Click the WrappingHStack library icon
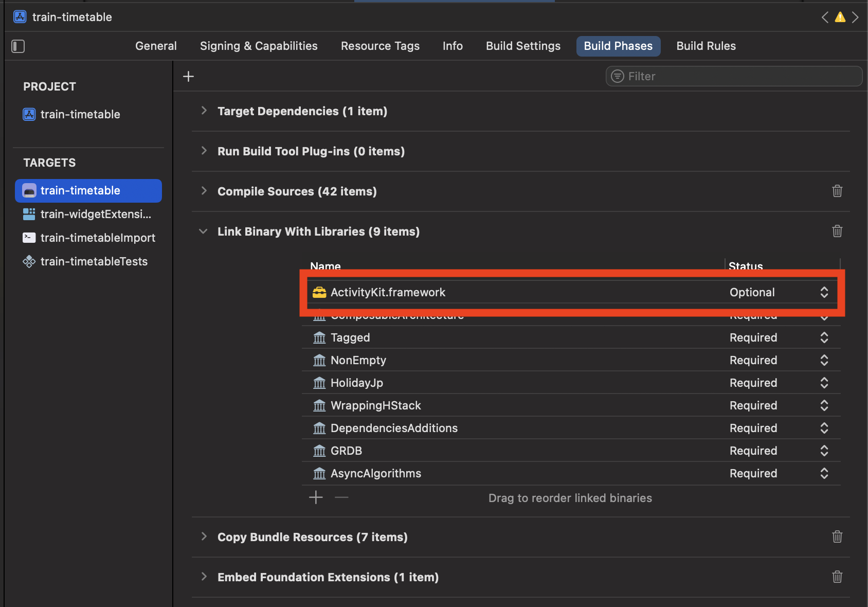 tap(319, 405)
